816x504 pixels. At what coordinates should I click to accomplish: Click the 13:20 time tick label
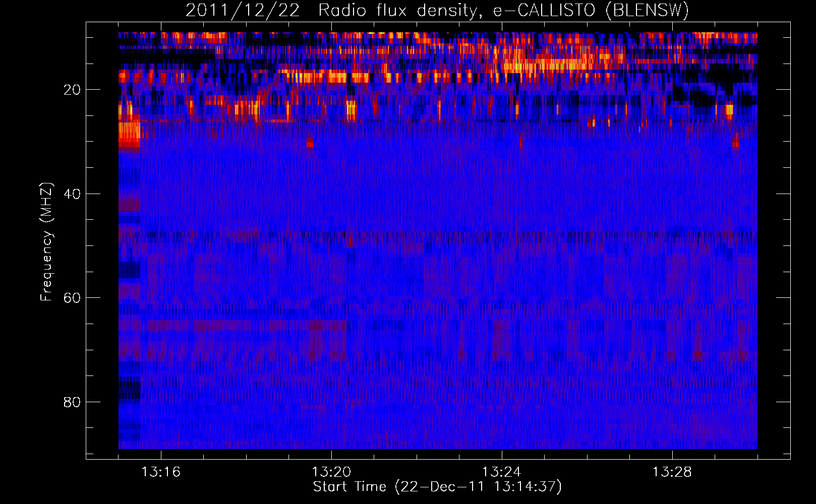pyautogui.click(x=331, y=472)
